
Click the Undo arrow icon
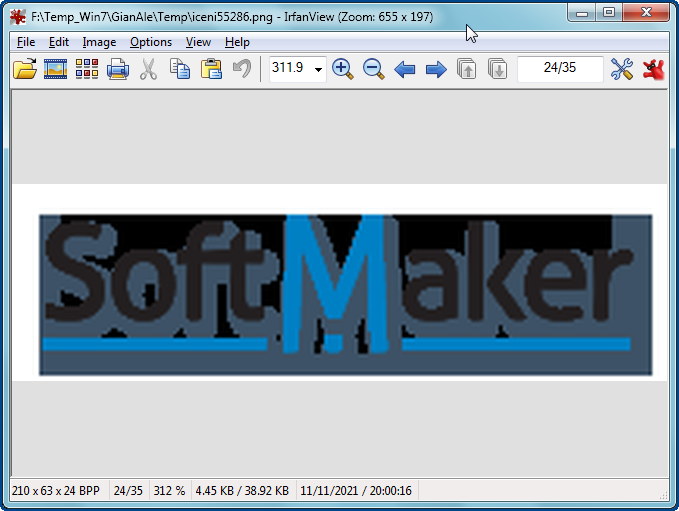click(241, 69)
